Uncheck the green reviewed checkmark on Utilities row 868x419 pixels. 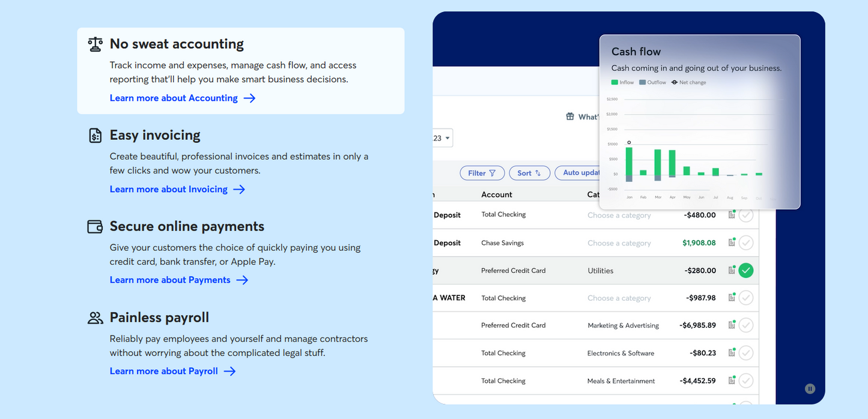[x=746, y=271]
